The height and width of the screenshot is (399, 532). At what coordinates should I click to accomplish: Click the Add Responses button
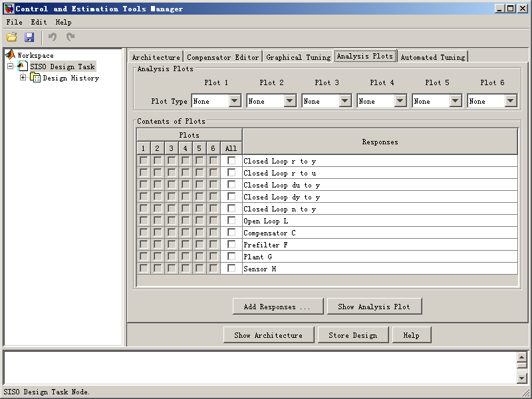pos(278,307)
